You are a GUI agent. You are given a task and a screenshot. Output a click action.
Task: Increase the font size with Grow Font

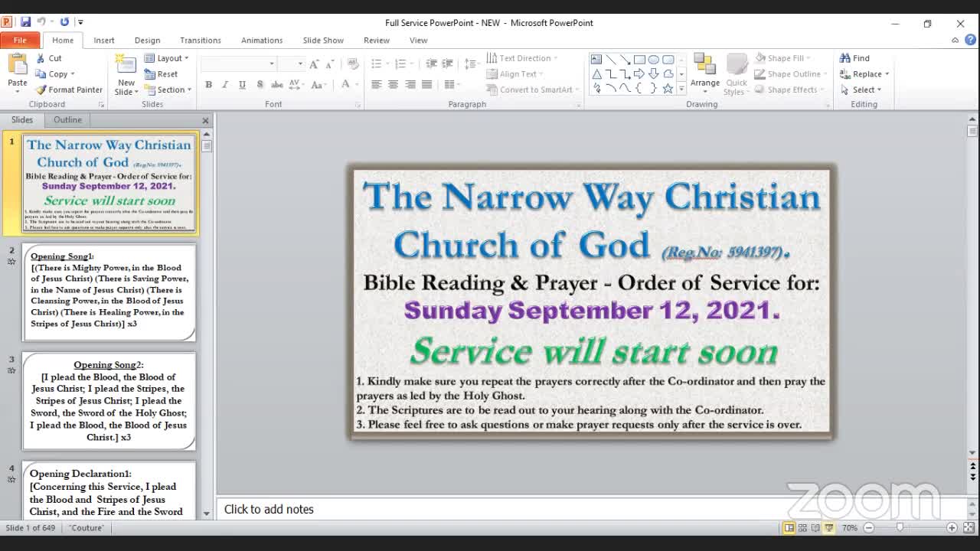click(x=314, y=64)
